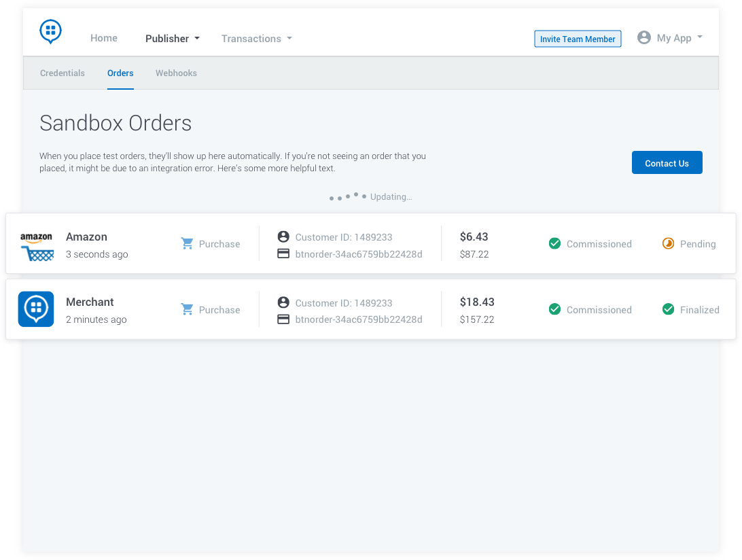Click Commissioned label in Amazon row
This screenshot has height=560, width=742.
[x=599, y=244]
